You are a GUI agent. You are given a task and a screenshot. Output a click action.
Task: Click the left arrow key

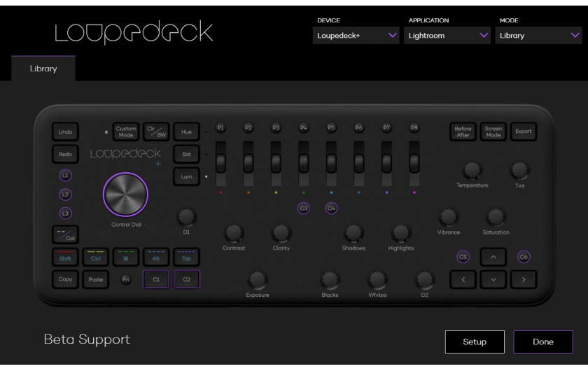click(x=463, y=279)
